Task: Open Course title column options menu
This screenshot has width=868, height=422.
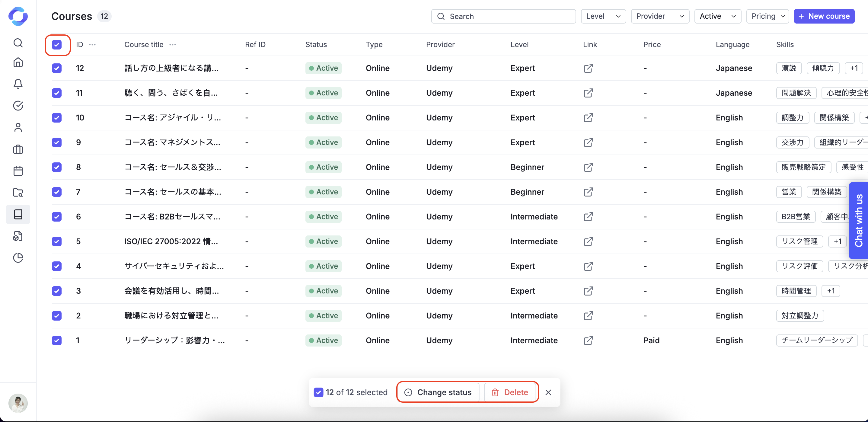Action: (x=173, y=44)
